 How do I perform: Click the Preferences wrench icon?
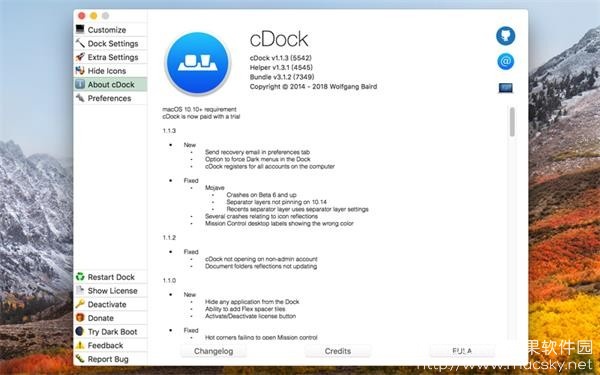coord(80,98)
